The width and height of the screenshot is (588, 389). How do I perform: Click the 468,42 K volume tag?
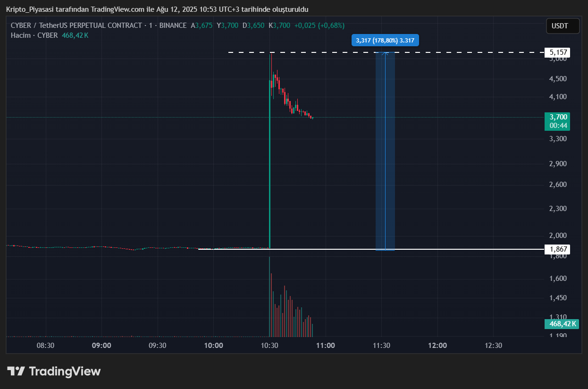pyautogui.click(x=563, y=324)
